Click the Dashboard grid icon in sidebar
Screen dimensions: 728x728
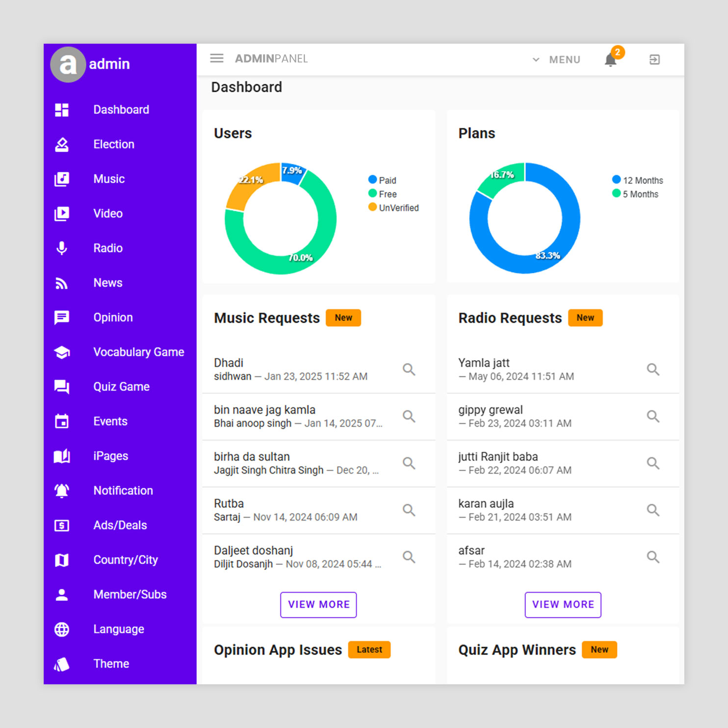tap(62, 110)
